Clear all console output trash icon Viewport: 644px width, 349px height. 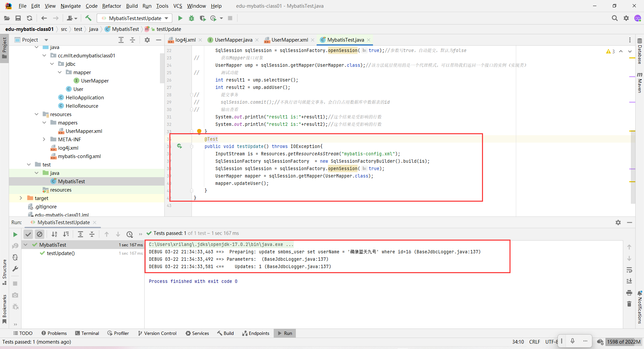coord(629,304)
